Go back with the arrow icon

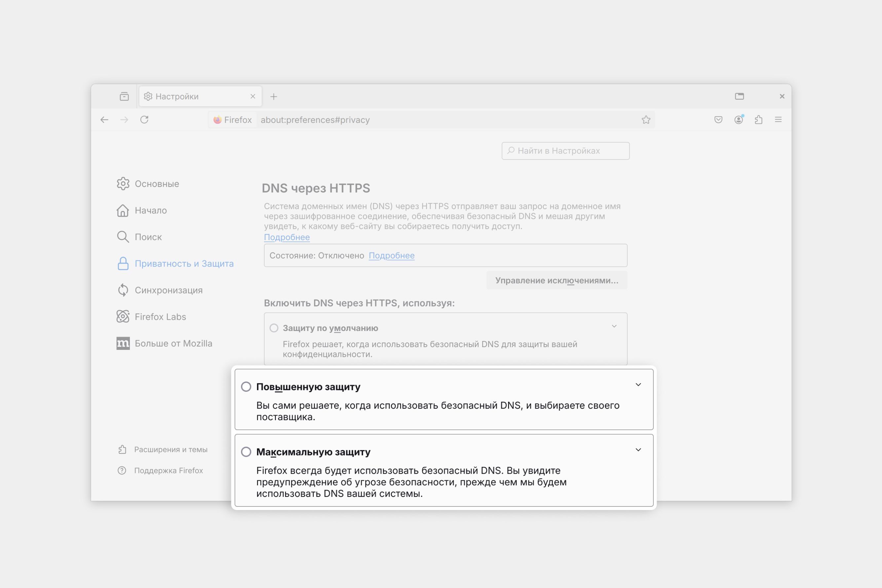pyautogui.click(x=104, y=120)
